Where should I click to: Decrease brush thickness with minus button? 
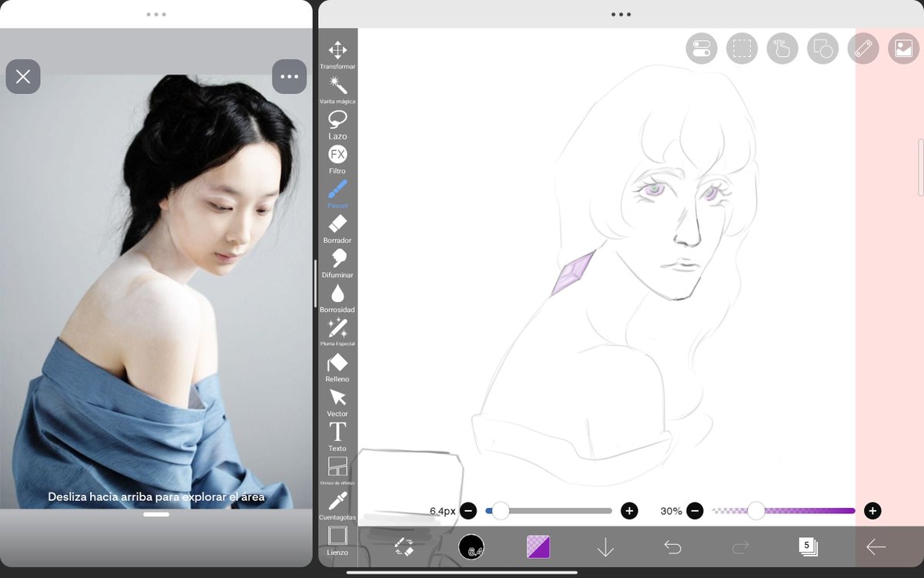click(468, 511)
